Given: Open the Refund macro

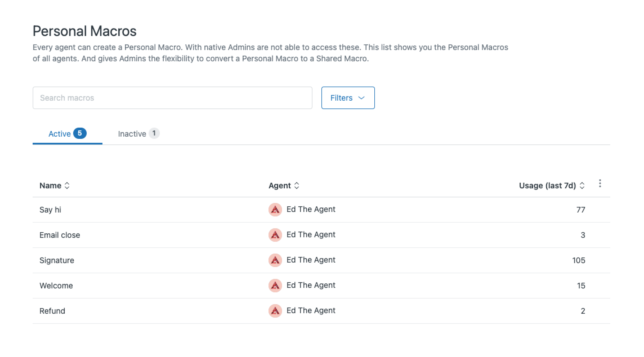Looking at the screenshot, I should click(52, 311).
